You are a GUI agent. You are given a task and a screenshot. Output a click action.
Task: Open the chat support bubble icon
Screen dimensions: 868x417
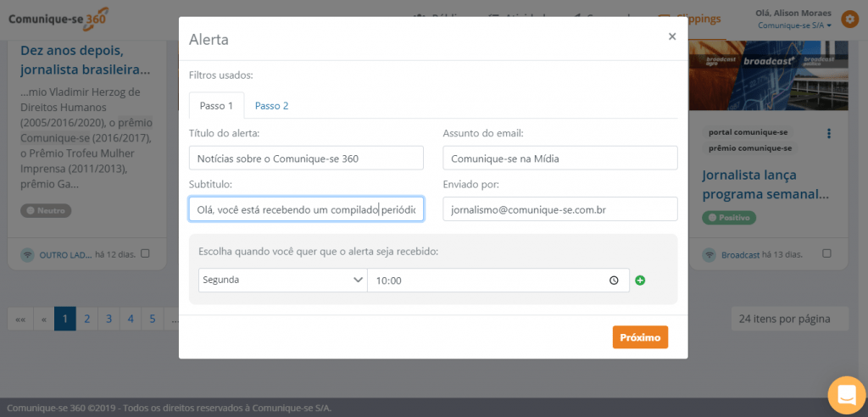[847, 396]
